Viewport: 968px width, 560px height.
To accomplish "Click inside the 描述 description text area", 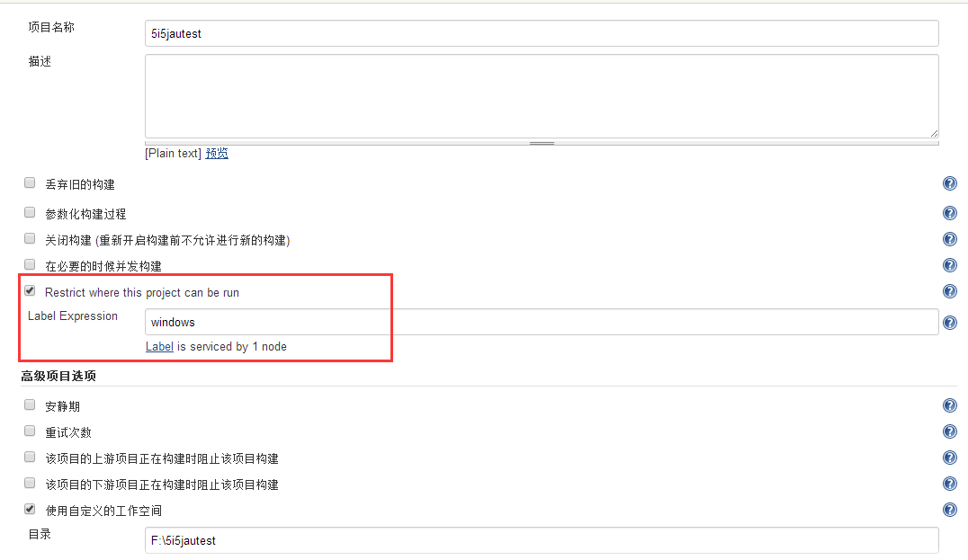I will coord(542,96).
